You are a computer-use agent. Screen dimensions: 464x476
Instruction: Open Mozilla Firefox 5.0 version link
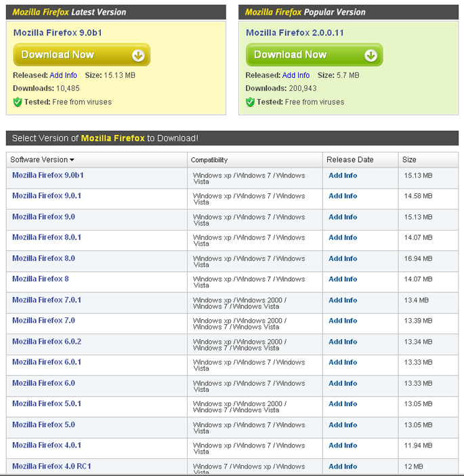(x=43, y=424)
